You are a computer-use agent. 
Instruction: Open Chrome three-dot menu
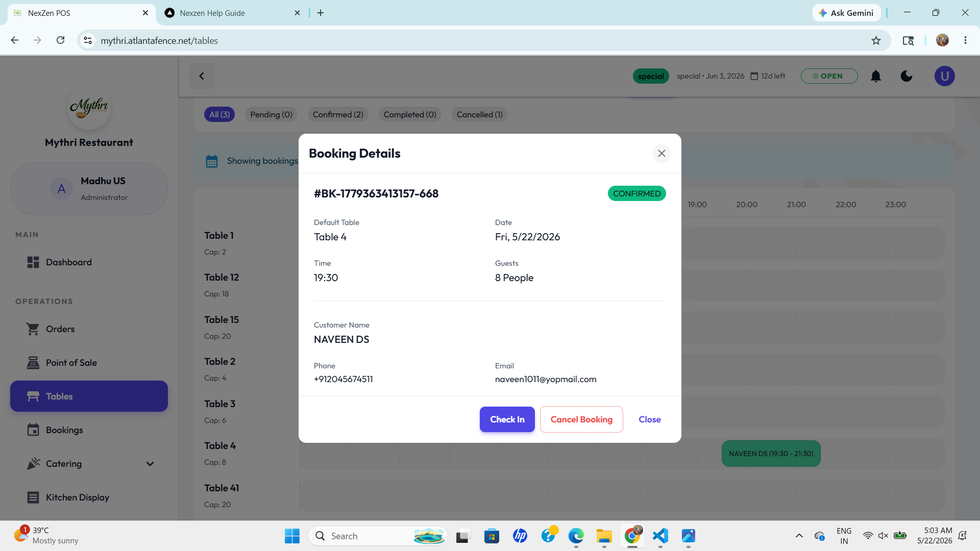[x=965, y=40]
